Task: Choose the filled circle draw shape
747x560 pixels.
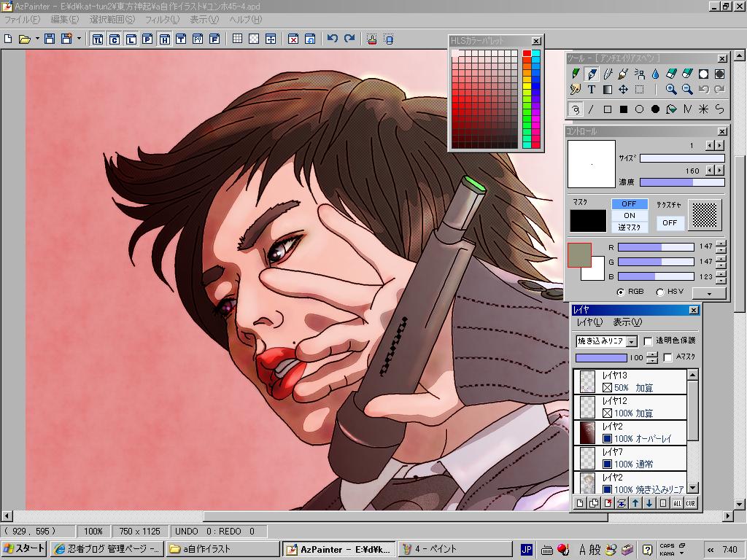Action: click(x=655, y=109)
